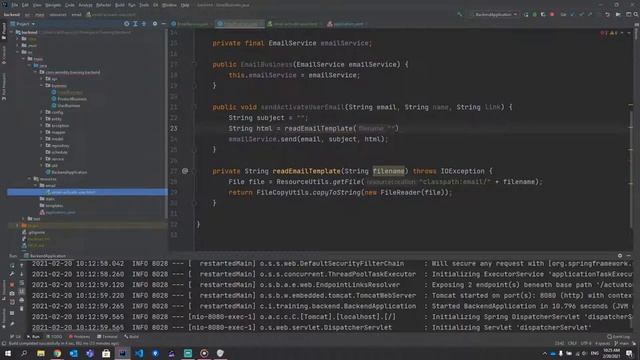
Task: Select the root 'backend' project node
Action: point(29,32)
